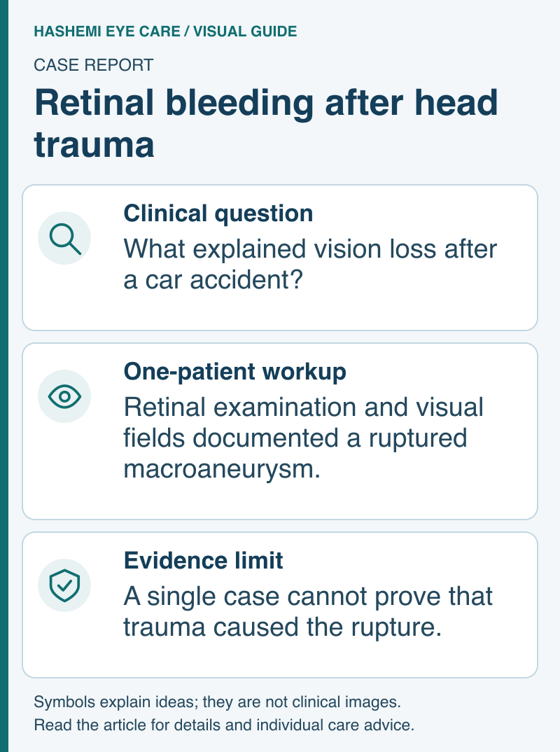The height and width of the screenshot is (752, 560).
Task: Click the magnifying glass icon
Action: [64, 238]
